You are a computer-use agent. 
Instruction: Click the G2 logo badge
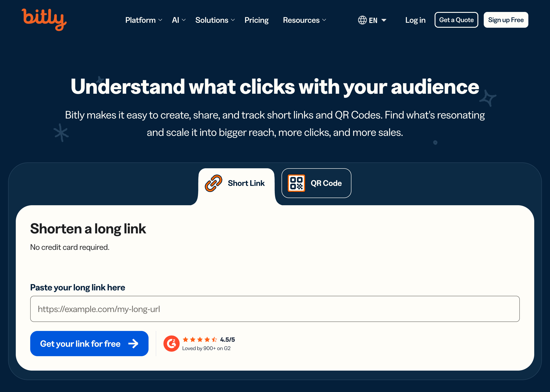171,344
